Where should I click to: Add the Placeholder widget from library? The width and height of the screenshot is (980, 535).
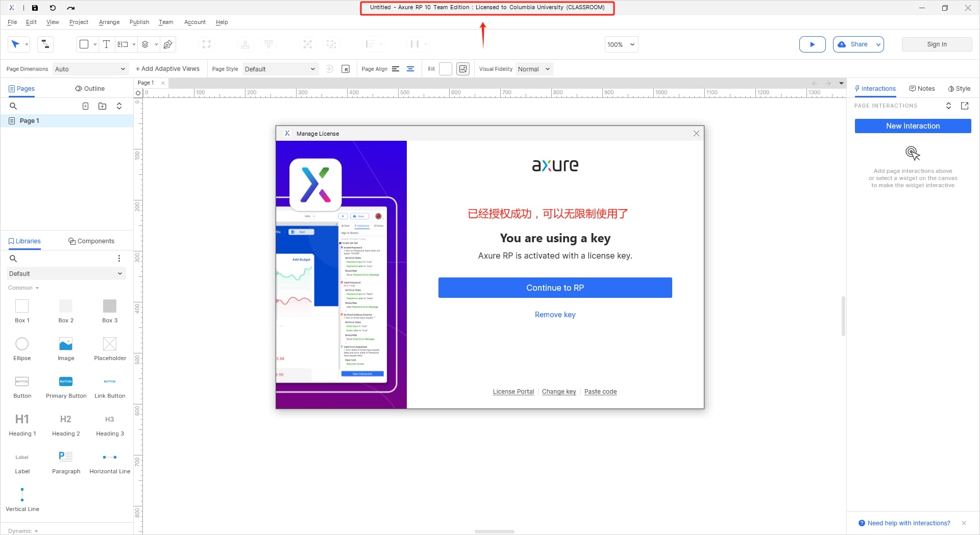click(x=110, y=348)
